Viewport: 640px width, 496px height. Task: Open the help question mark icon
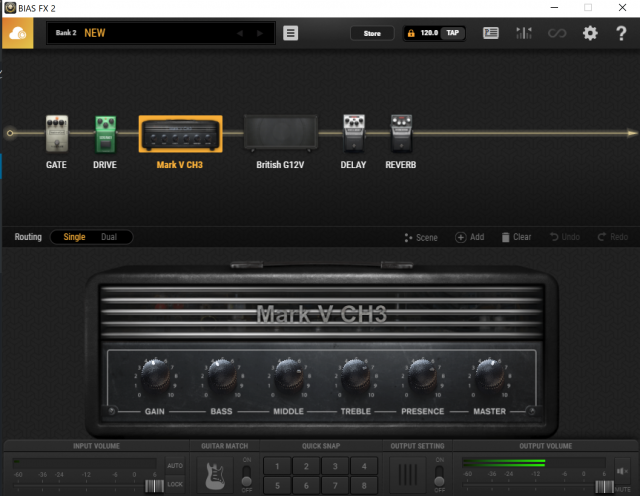click(x=621, y=33)
